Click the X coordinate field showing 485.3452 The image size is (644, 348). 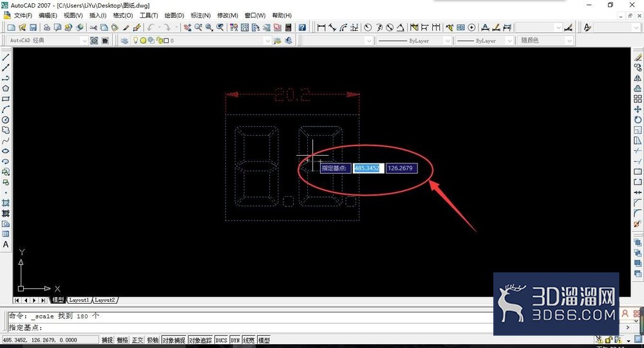368,169
